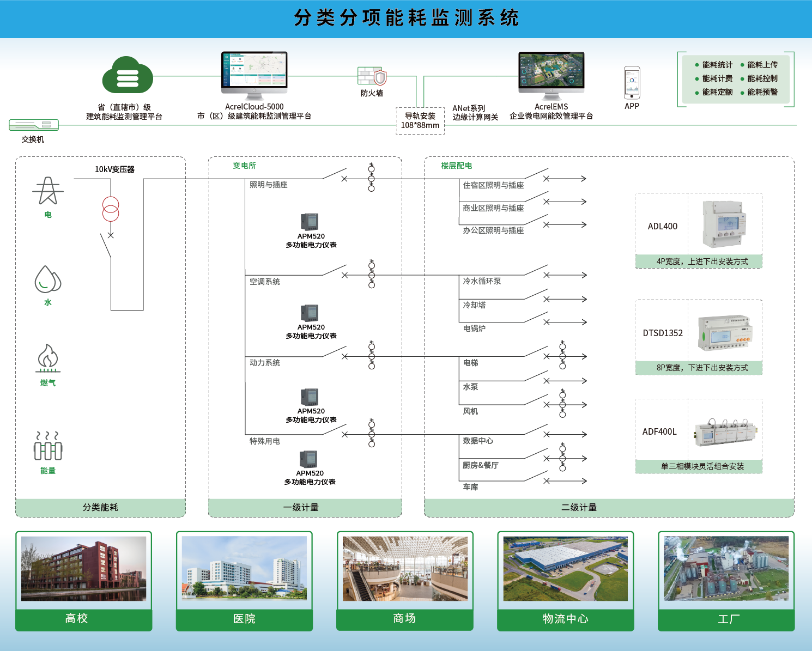Image resolution: width=812 pixels, height=651 pixels.
Task: Click the 二级计量 green footer bar
Action: point(609,507)
